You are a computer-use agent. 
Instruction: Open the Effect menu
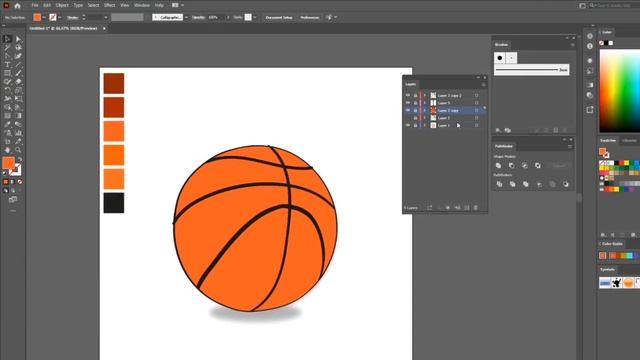109,5
